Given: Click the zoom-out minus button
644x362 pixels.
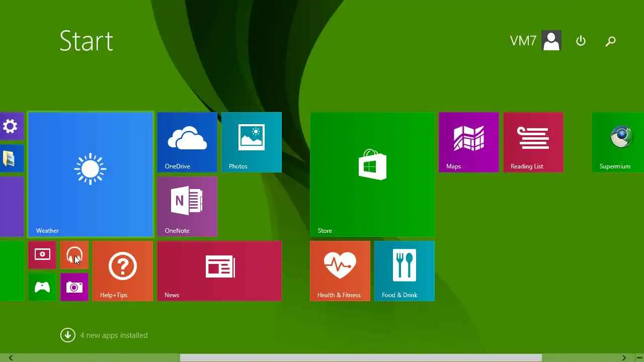Looking at the screenshot, I should pos(639,358).
